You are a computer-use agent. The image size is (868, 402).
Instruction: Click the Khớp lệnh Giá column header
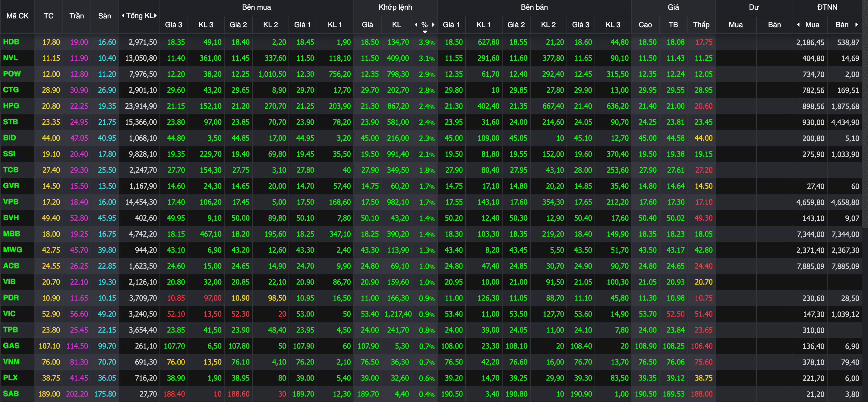click(367, 25)
